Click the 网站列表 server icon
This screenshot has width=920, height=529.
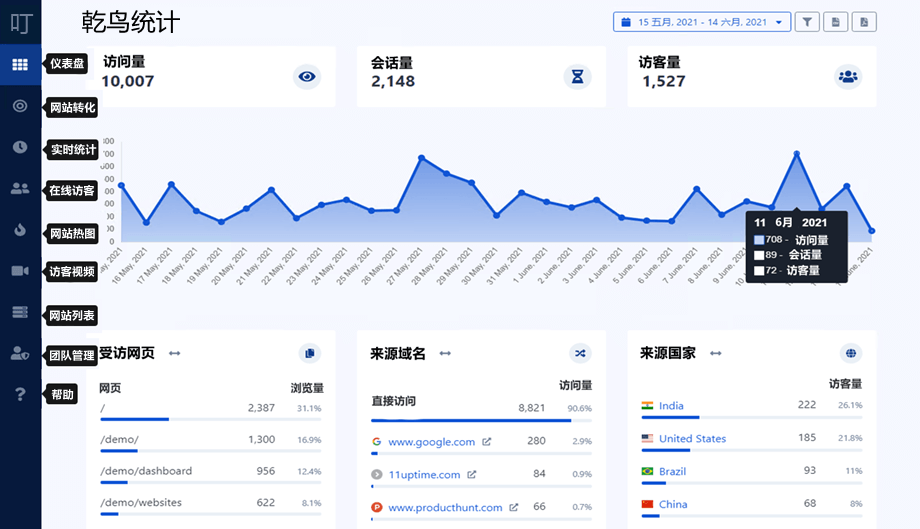pos(20,312)
